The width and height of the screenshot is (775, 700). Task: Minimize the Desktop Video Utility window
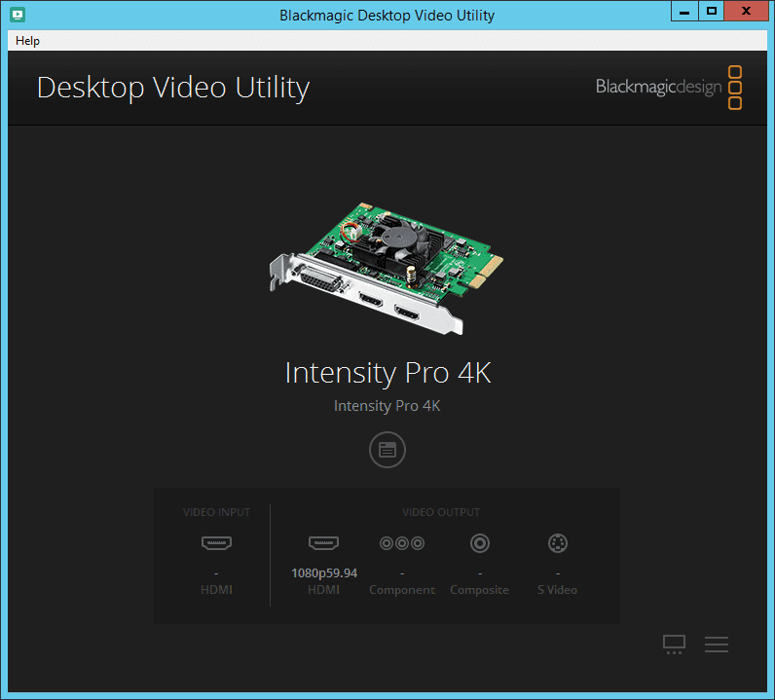pos(684,12)
